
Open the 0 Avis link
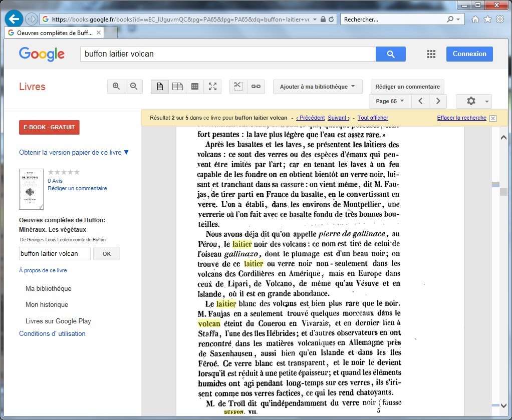tap(55, 181)
